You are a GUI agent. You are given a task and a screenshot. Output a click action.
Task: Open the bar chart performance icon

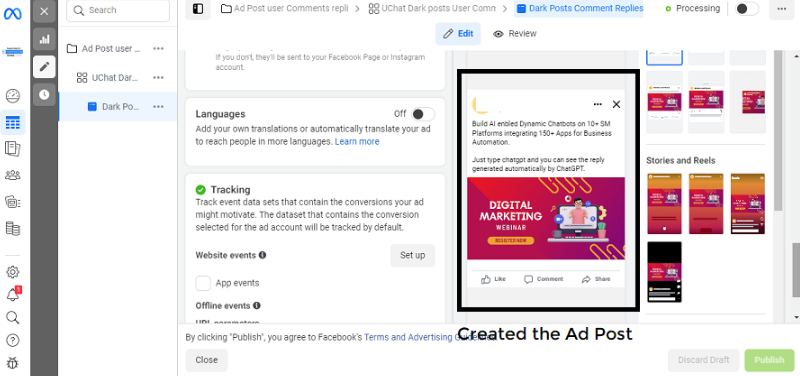pyautogui.click(x=44, y=39)
